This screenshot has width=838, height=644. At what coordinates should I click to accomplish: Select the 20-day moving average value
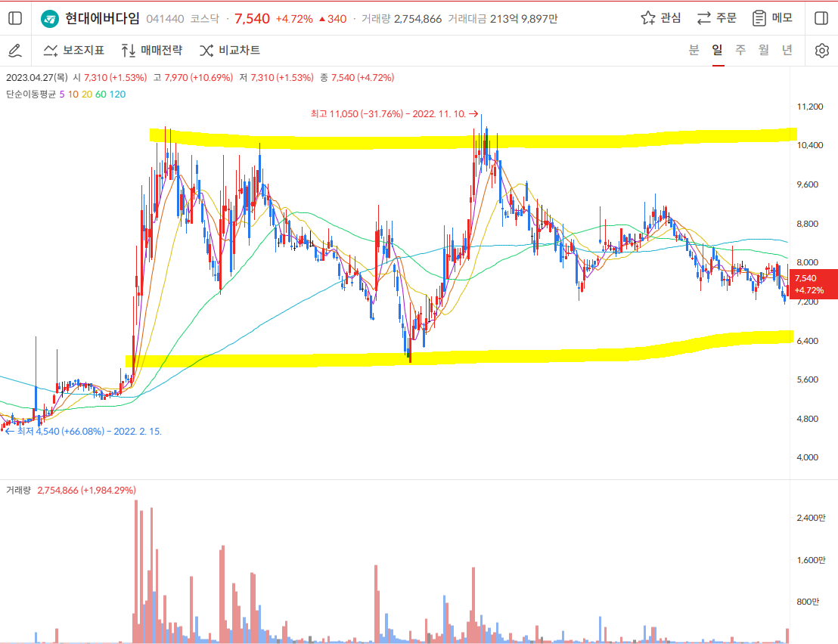tap(87, 94)
